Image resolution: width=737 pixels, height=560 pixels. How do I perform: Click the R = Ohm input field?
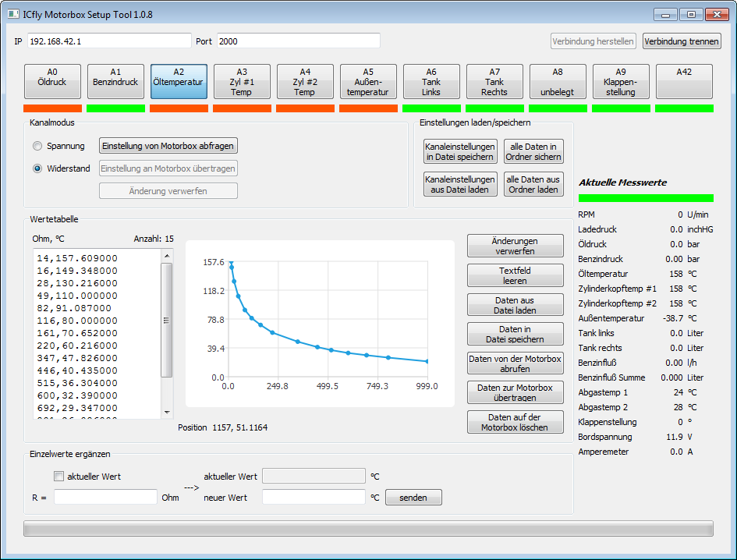[x=105, y=497]
